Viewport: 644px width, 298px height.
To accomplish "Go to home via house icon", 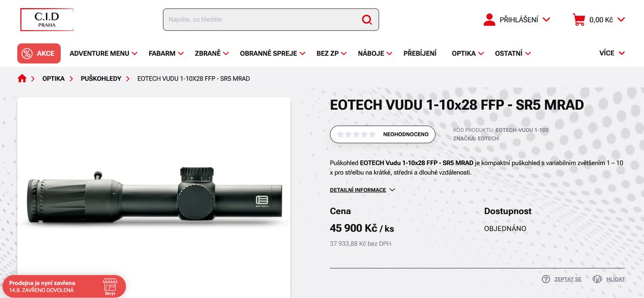I will (x=22, y=78).
